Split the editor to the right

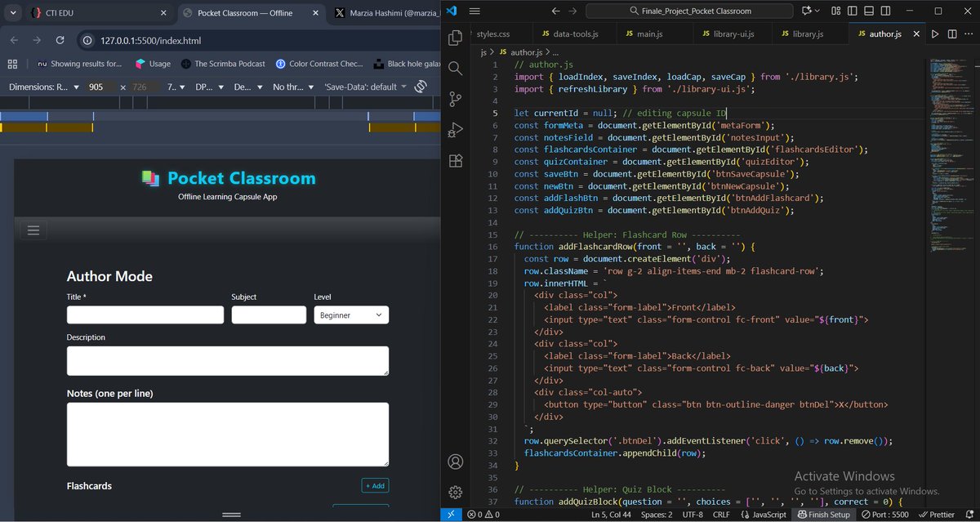pyautogui.click(x=953, y=33)
